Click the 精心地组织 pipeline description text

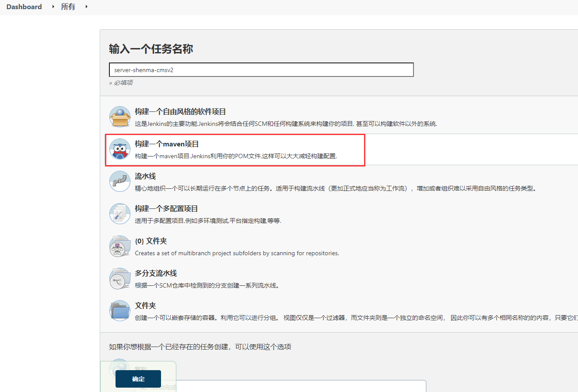336,188
